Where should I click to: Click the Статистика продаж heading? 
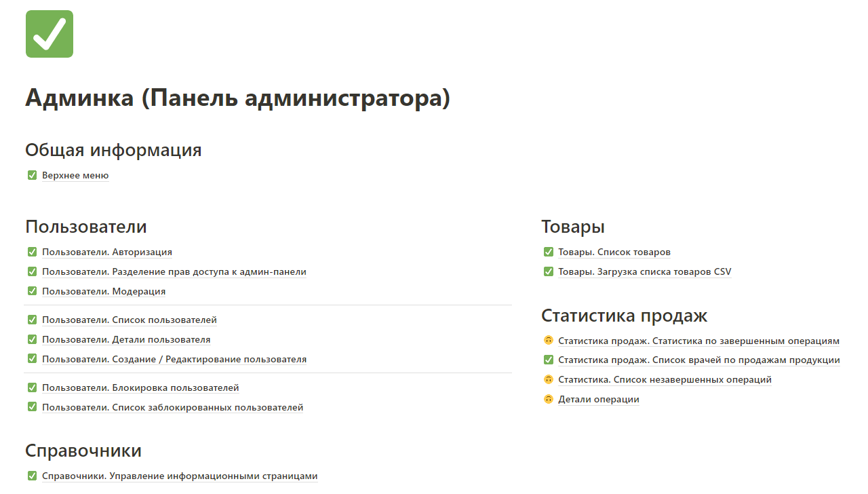(624, 316)
